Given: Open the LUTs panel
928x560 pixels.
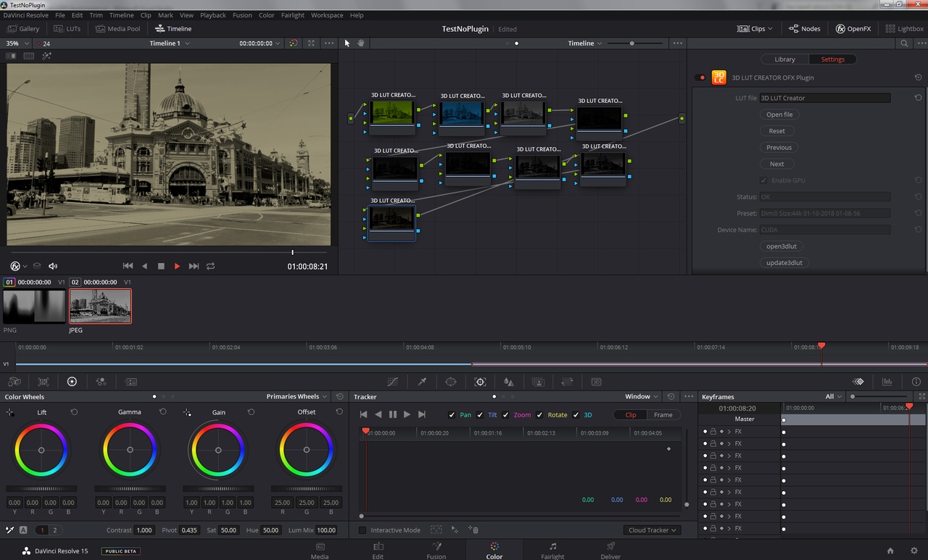Looking at the screenshot, I should point(67,29).
